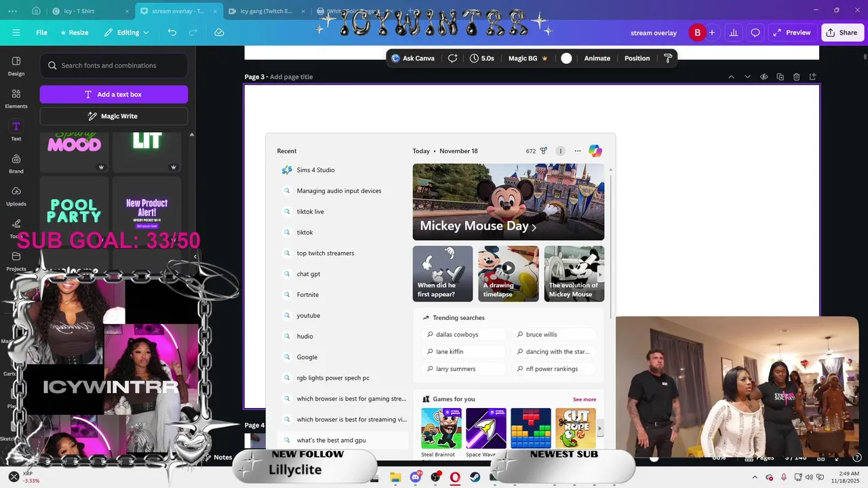Set page duration 5.0s
Image resolution: width=868 pixels, height=488 pixels.
click(482, 58)
